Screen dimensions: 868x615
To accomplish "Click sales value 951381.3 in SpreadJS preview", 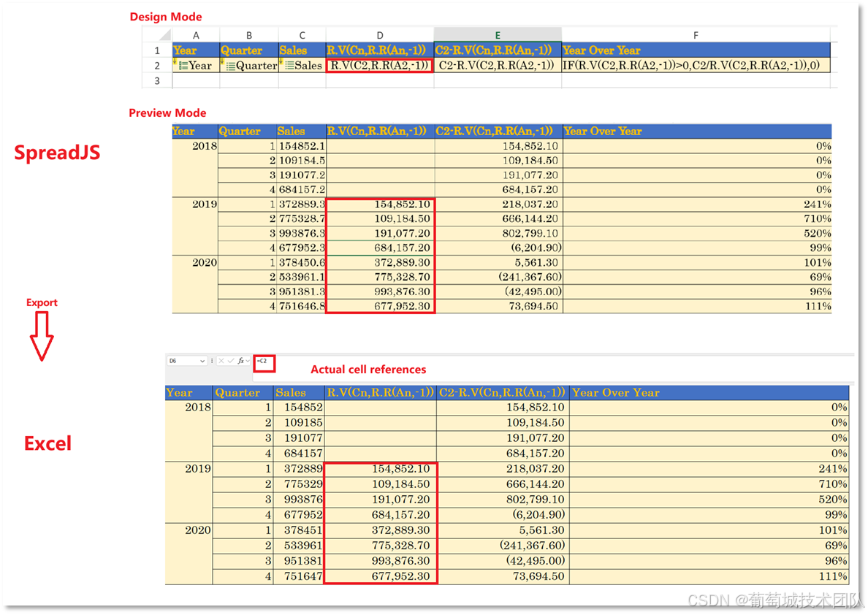I will click(302, 291).
